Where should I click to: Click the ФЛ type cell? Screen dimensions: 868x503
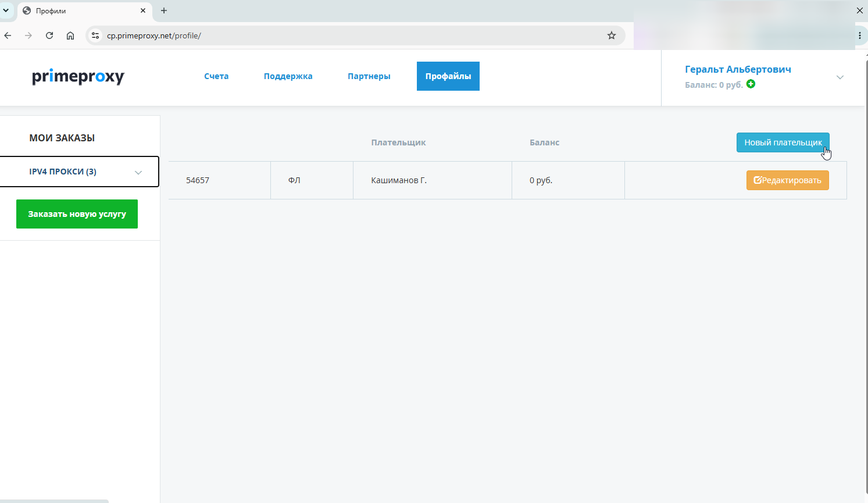click(x=312, y=180)
